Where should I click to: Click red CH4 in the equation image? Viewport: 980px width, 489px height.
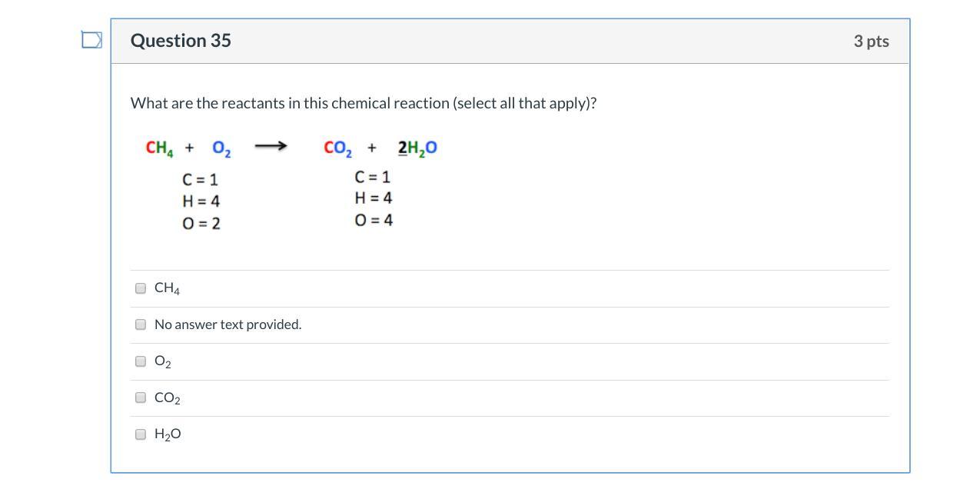click(159, 148)
